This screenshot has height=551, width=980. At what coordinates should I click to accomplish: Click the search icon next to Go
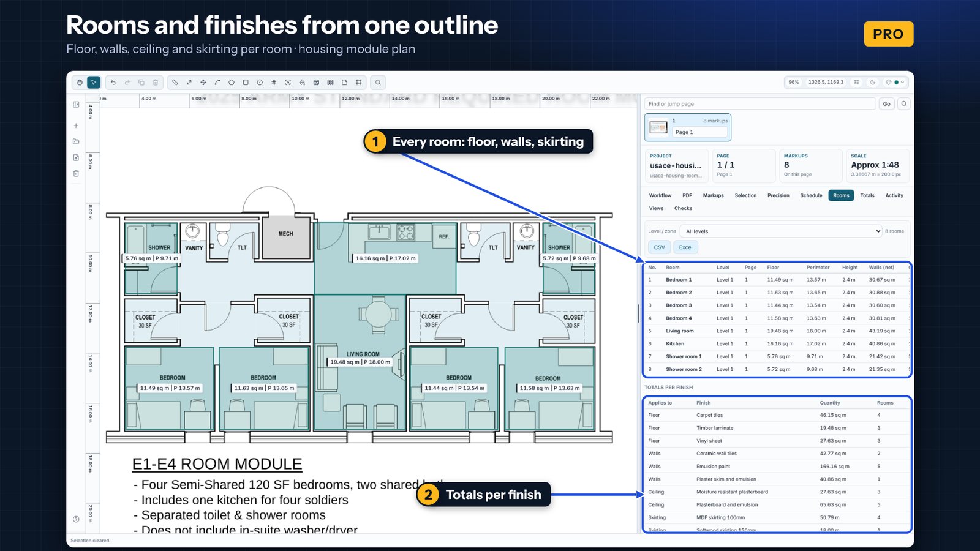coord(904,104)
